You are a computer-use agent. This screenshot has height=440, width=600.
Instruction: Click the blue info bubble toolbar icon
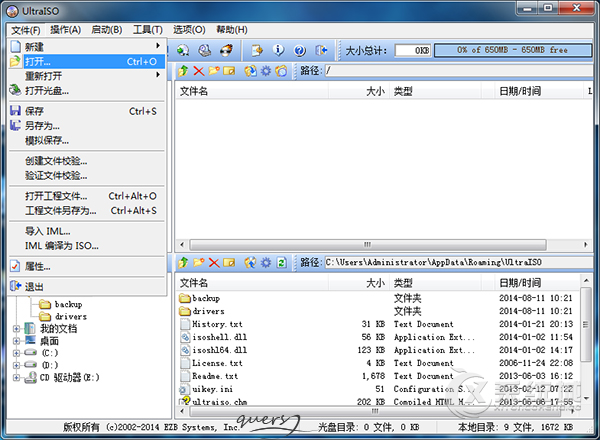pos(278,50)
